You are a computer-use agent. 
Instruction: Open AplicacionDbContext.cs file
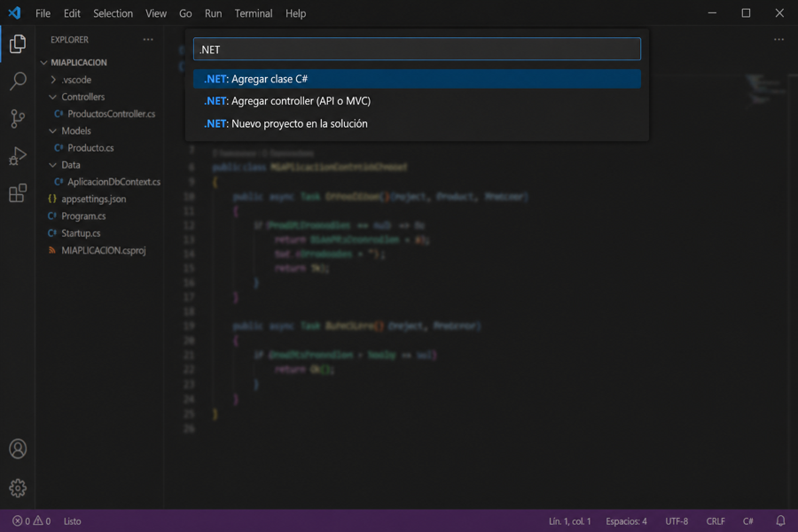tap(113, 182)
